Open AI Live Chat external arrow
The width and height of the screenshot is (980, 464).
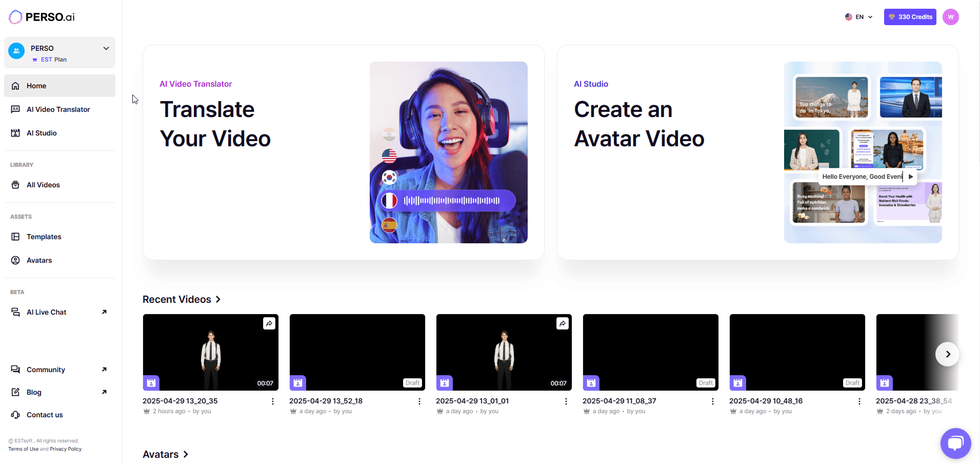click(x=104, y=312)
